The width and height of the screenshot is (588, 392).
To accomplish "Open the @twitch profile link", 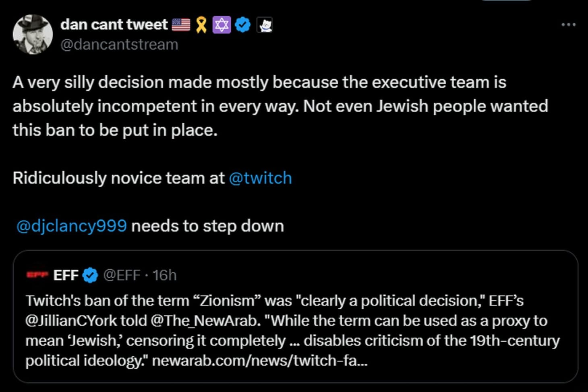I will pos(261,177).
